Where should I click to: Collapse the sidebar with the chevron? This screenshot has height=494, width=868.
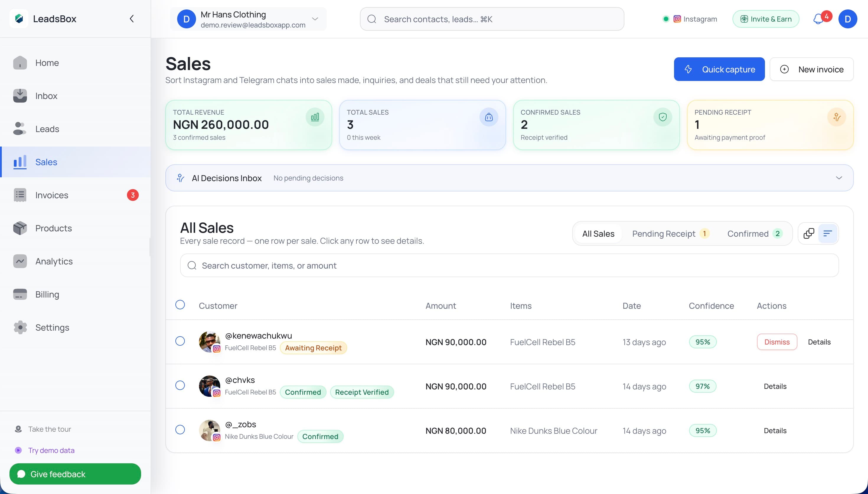131,19
